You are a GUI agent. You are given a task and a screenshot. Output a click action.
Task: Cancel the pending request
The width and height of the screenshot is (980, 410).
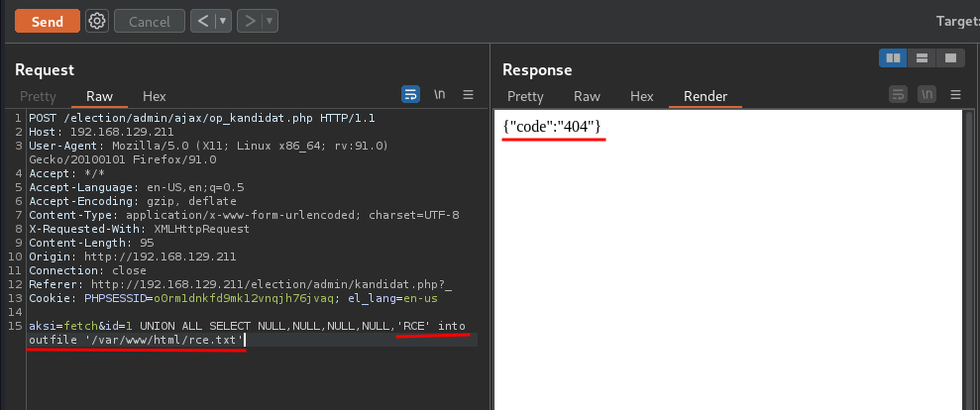[150, 21]
